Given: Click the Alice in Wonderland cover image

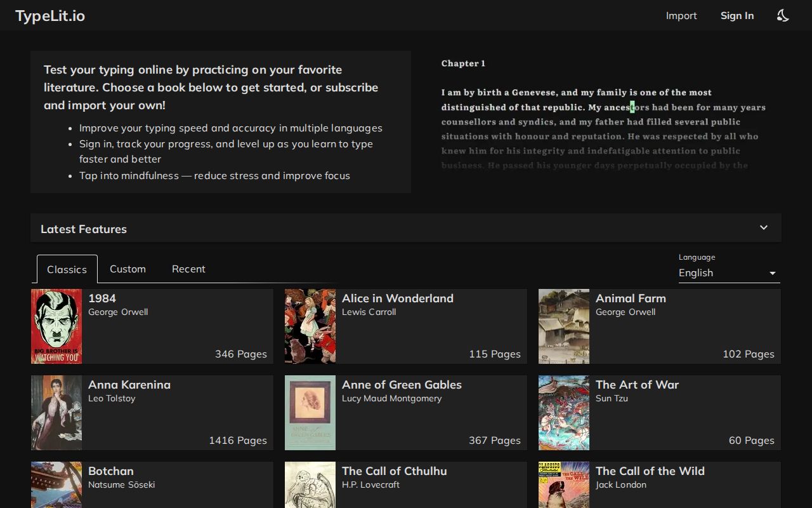Looking at the screenshot, I should coord(310,326).
